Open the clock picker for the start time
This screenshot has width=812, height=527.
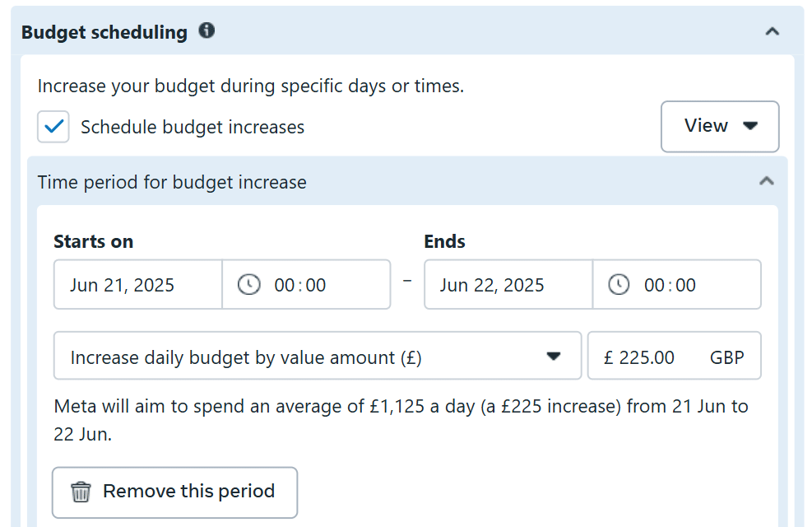click(249, 283)
